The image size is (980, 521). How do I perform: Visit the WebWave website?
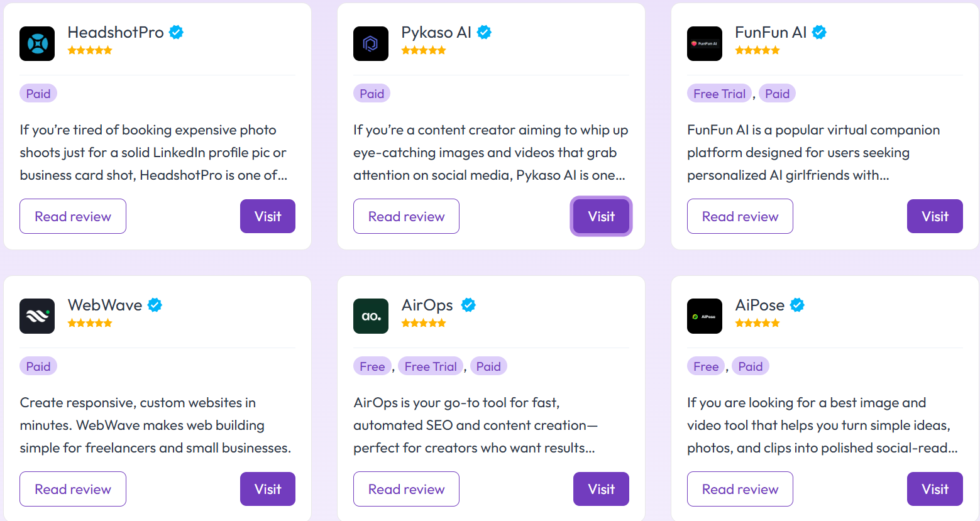267,489
